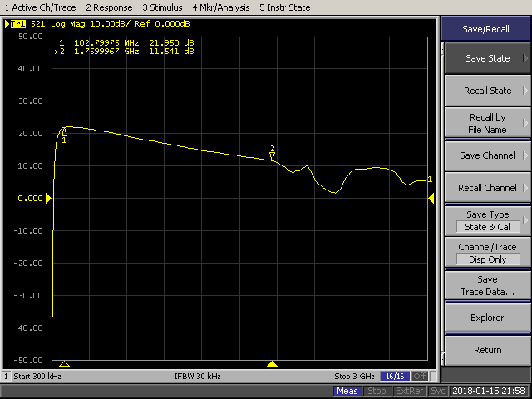The image size is (532, 399).
Task: Open the Recall Channel submenu
Action: 488,188
